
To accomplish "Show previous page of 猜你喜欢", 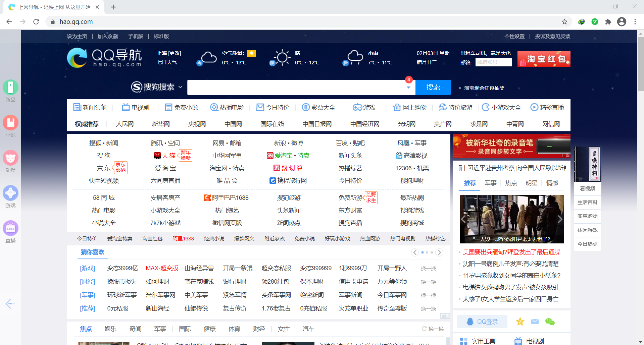I will (x=415, y=252).
